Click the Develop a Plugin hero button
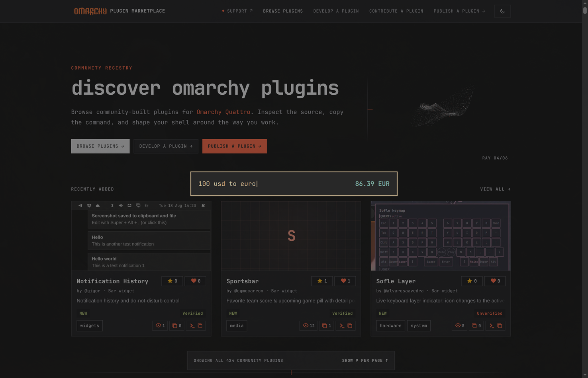Image resolution: width=588 pixels, height=378 pixels. (x=166, y=146)
